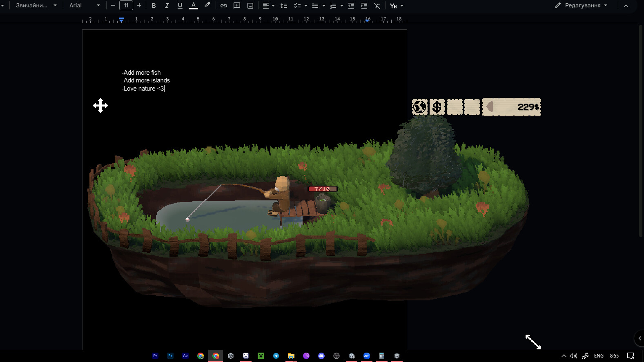Click the globe map button in game
Viewport: 644px width, 362px height.
(x=419, y=107)
